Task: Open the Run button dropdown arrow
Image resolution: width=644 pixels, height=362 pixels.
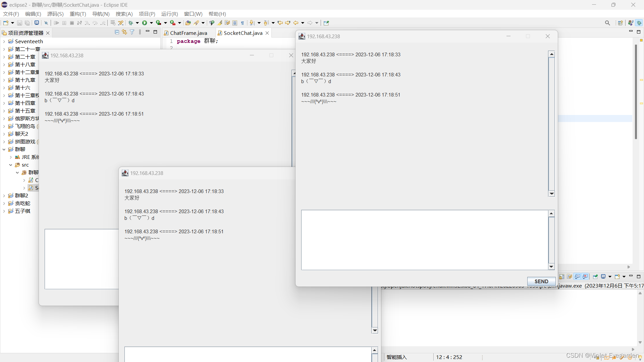Action: click(x=151, y=23)
